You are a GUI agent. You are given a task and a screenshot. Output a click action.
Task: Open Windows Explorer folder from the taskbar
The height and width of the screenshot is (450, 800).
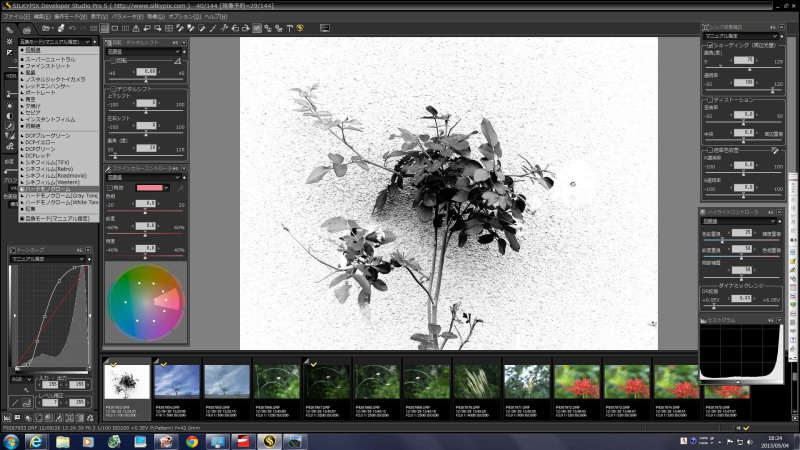[62, 441]
